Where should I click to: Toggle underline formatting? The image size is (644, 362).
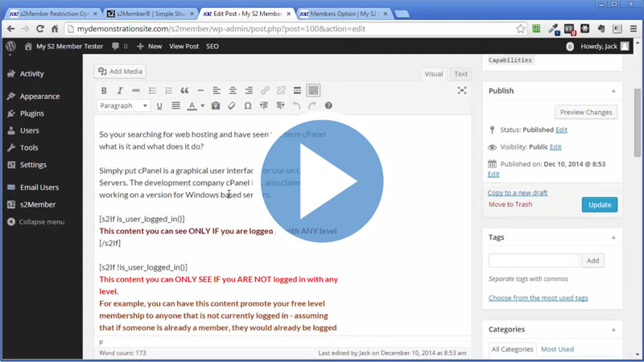coord(159,106)
